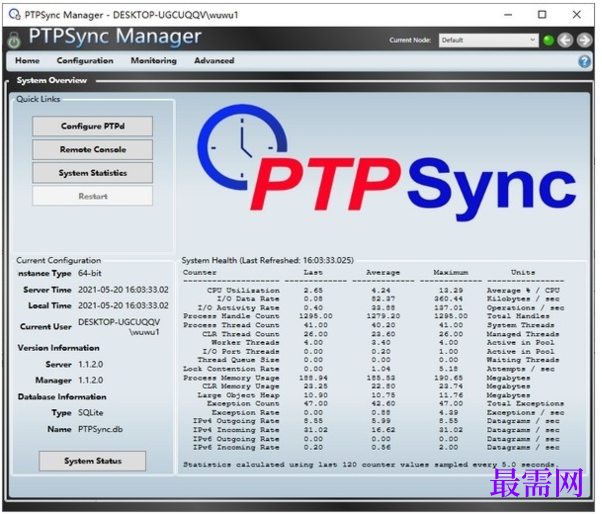Viewport: 602px width, 514px height.
Task: Click the green power icon beside the title
Action: (14, 40)
